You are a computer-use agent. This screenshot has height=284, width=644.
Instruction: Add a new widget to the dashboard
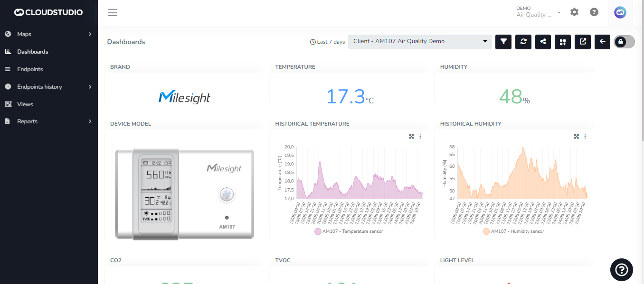562,42
